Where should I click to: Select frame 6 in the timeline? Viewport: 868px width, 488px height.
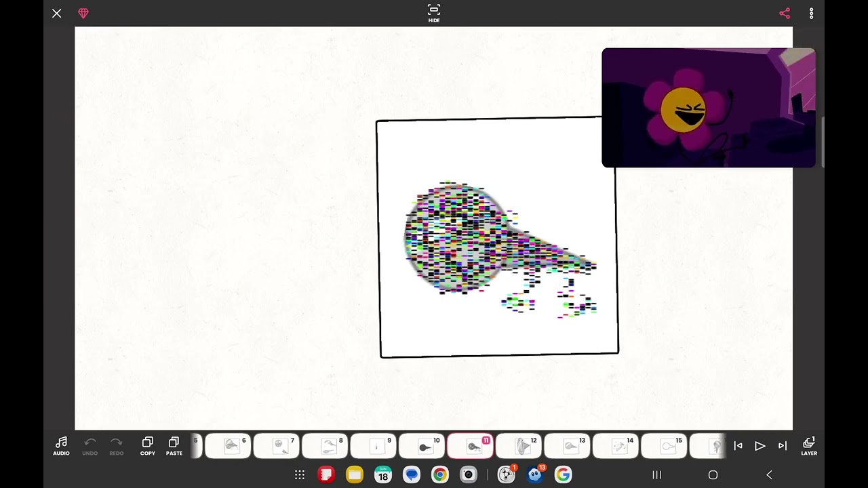[x=227, y=446]
